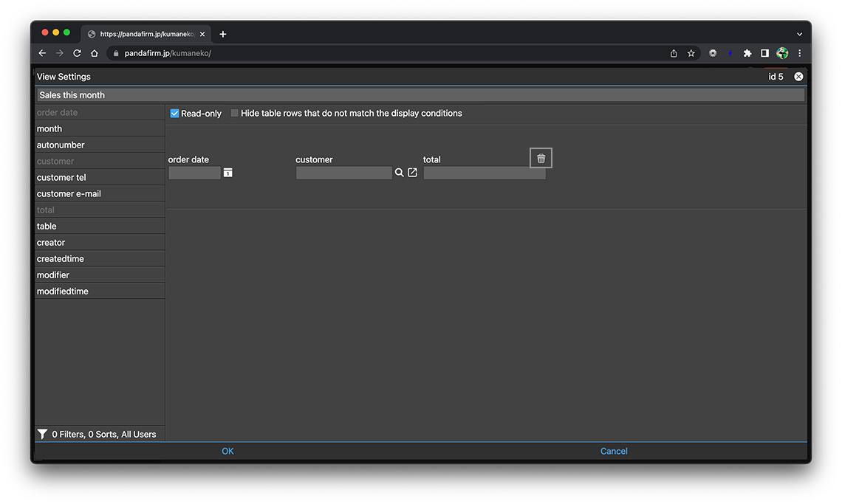Bookmark this page with star icon

691,53
